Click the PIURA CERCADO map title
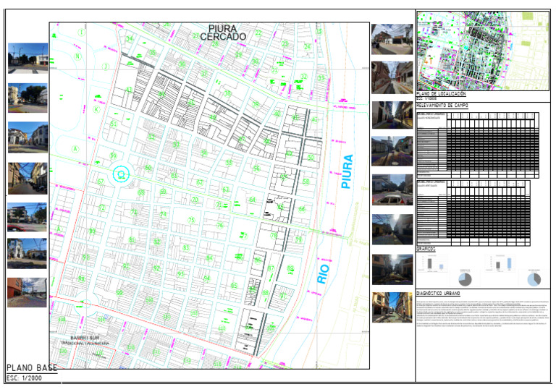Image resolution: width=556 pixels, height=392 pixels. (222, 32)
